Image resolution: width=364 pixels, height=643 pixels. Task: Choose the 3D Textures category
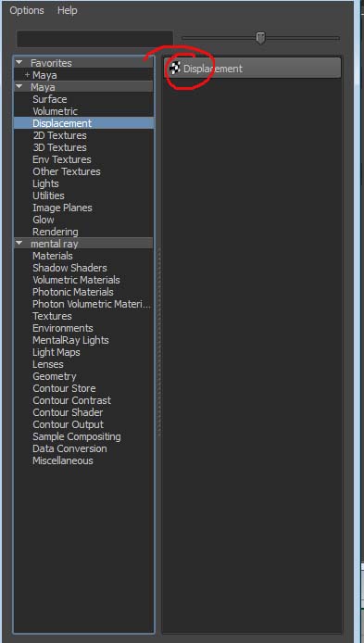coord(59,147)
